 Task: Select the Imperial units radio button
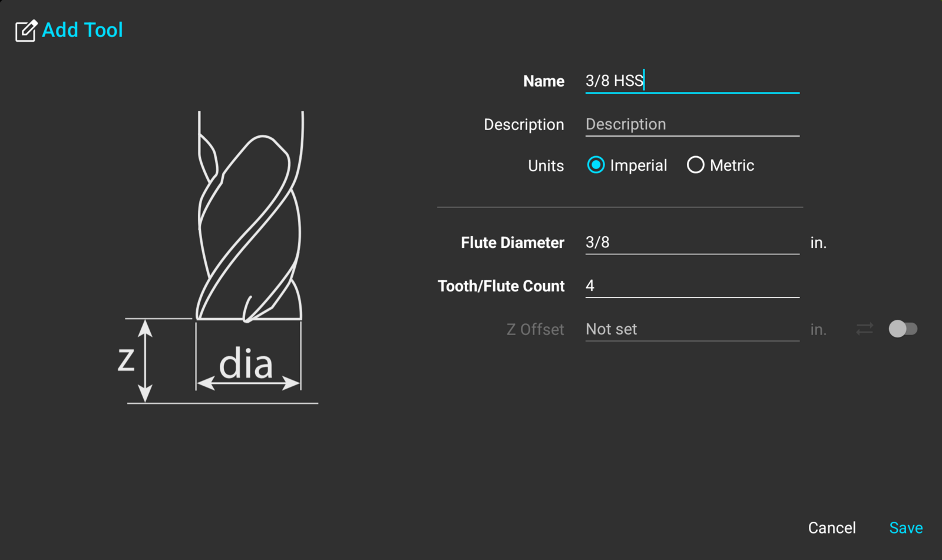(596, 165)
